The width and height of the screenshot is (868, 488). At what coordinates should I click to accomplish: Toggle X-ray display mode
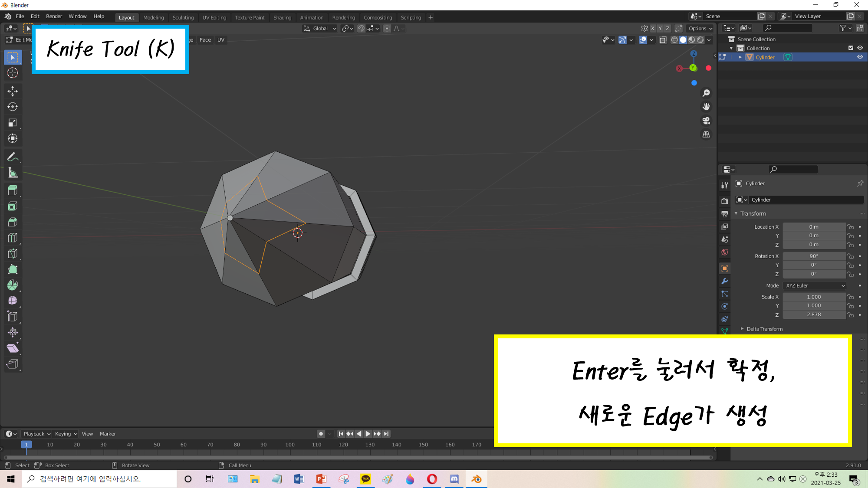[663, 40]
